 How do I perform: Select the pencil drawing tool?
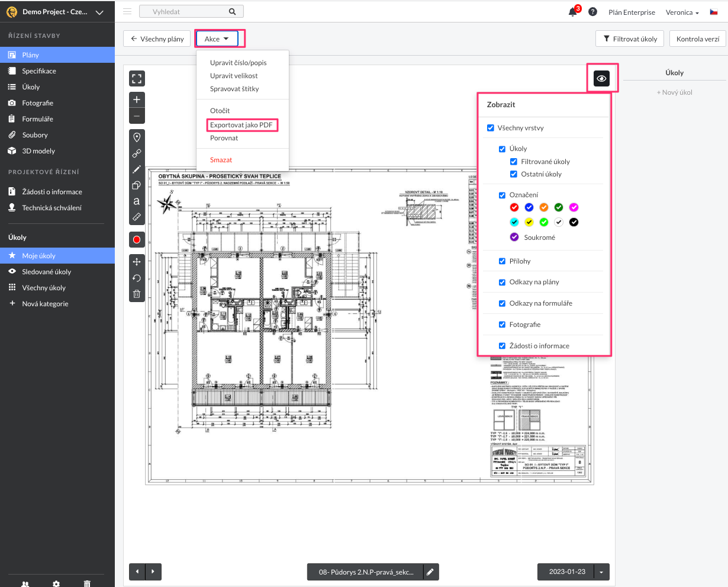coord(137,169)
